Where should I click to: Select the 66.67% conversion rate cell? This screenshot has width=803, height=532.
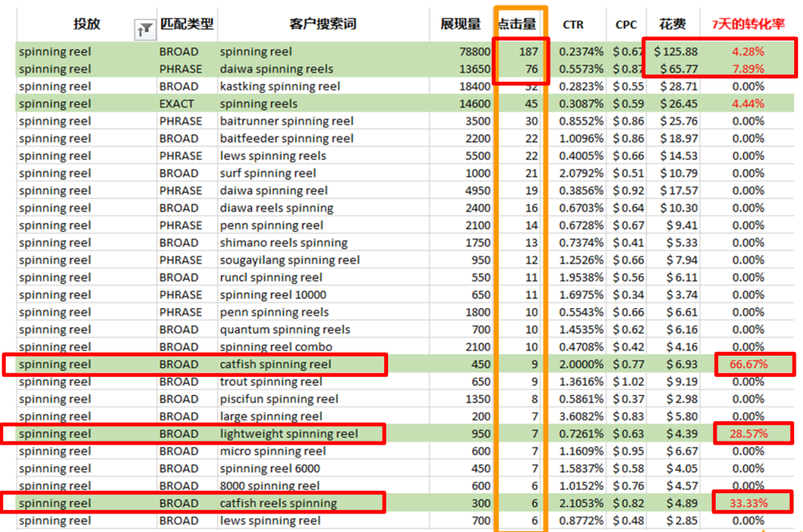[748, 364]
